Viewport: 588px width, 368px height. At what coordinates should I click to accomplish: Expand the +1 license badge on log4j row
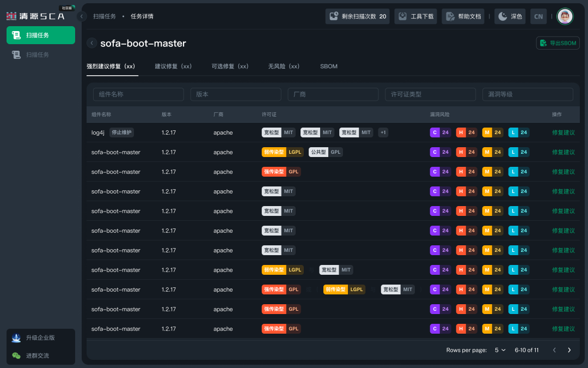383,132
